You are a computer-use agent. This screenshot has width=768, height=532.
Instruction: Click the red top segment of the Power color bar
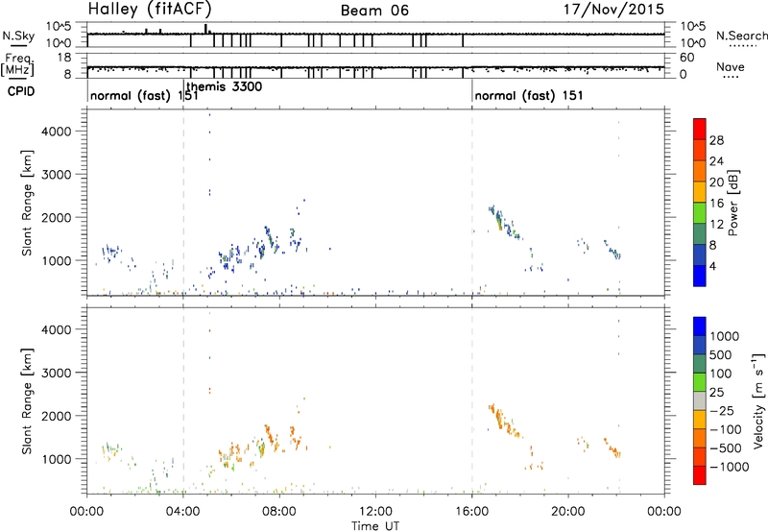point(700,129)
